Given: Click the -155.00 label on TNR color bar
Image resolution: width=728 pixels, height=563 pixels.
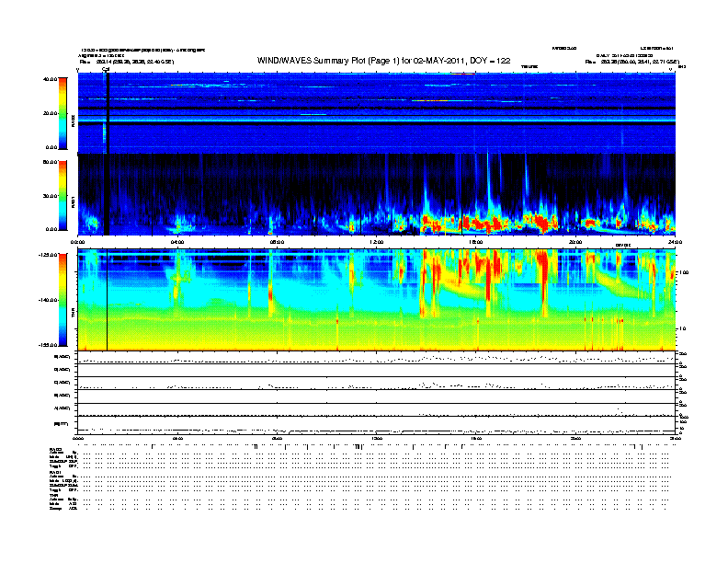Looking at the screenshot, I should point(48,345).
